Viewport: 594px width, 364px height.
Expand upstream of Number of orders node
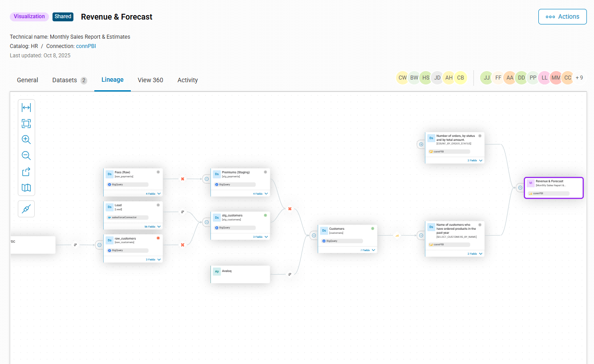pyautogui.click(x=421, y=144)
